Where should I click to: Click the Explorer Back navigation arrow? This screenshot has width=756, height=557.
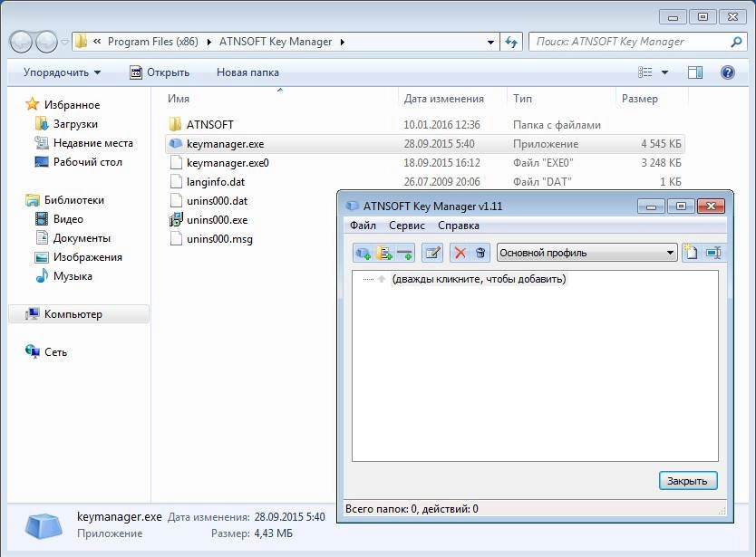pos(21,42)
